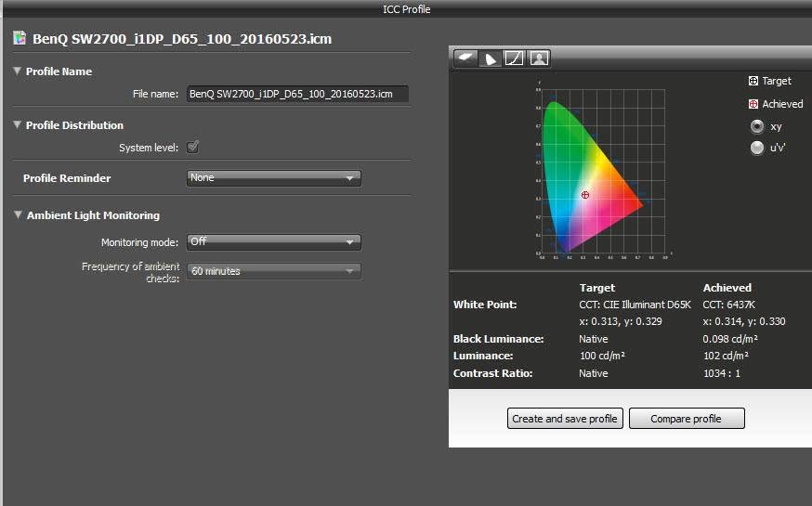Open the first tab icon showing a white sheet

pyautogui.click(x=465, y=58)
